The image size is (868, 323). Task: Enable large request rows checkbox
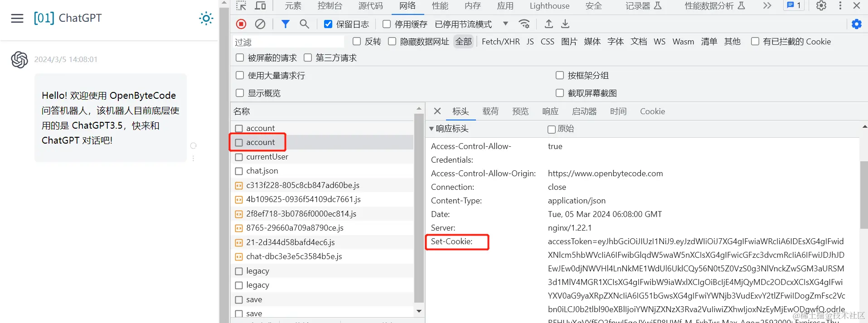pos(240,76)
